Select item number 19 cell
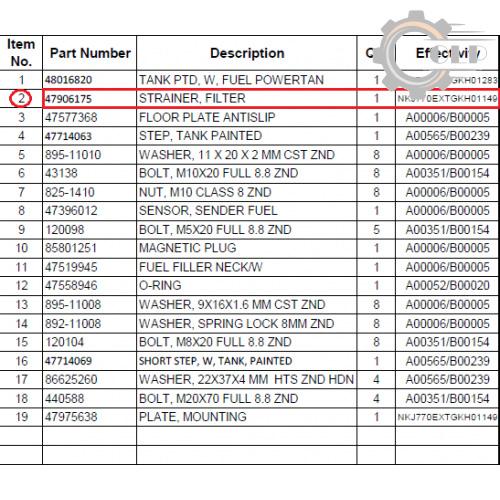Image resolution: width=500 pixels, height=500 pixels. [21, 417]
